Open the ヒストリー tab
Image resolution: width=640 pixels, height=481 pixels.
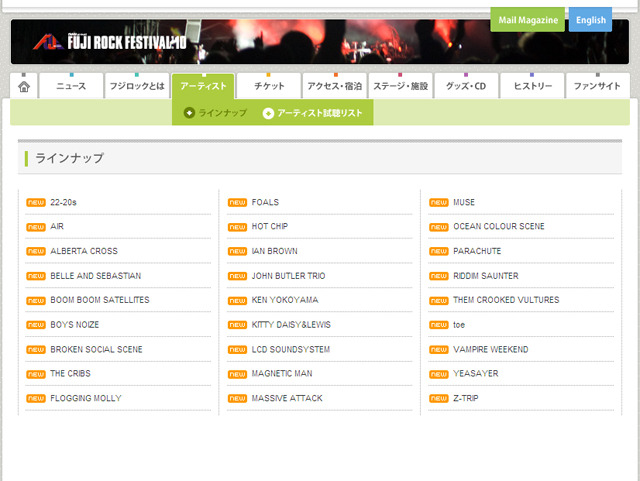click(x=532, y=86)
